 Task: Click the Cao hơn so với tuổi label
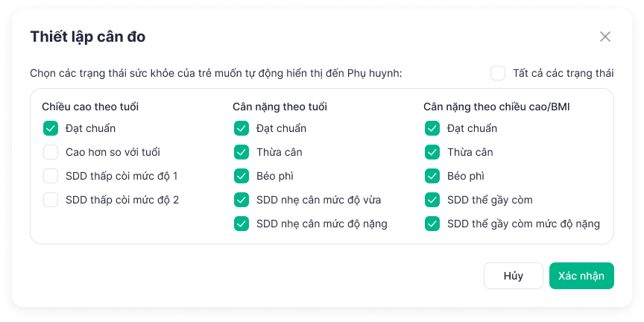pos(113,152)
